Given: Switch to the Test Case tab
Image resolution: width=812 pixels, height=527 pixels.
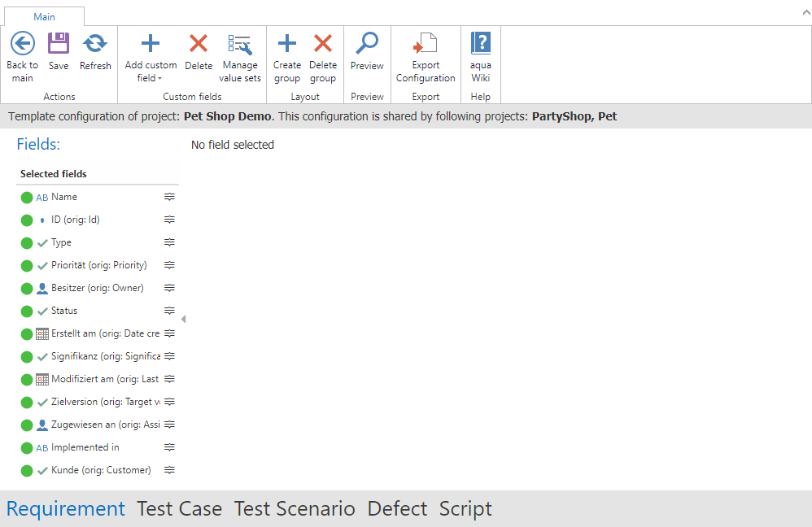Looking at the screenshot, I should (179, 509).
